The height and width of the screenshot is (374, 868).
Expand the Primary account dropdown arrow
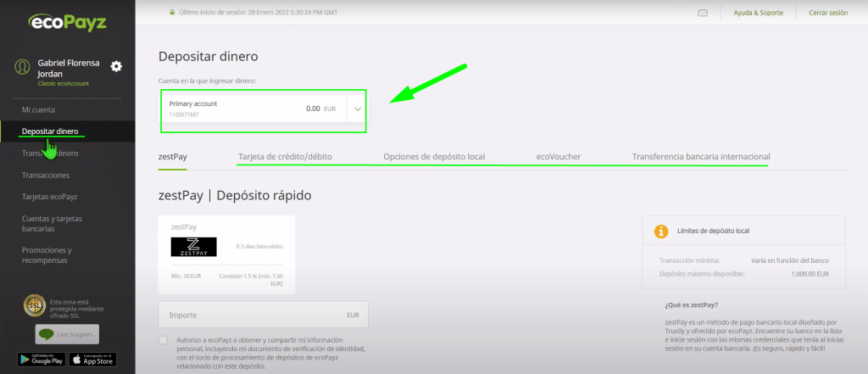pyautogui.click(x=358, y=109)
